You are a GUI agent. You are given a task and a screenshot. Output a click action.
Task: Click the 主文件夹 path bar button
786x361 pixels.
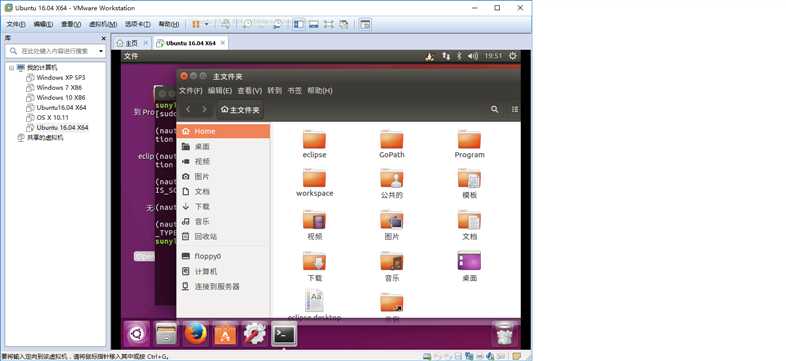tap(240, 109)
